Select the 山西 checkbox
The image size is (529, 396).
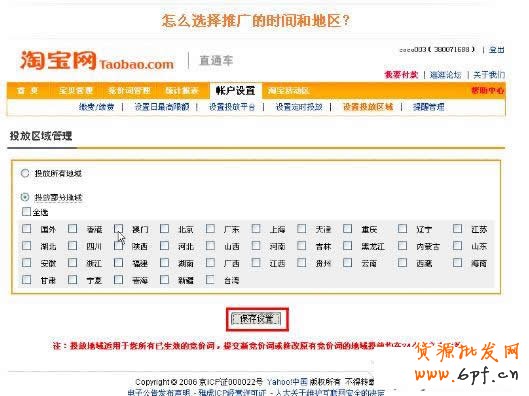[x=210, y=246]
